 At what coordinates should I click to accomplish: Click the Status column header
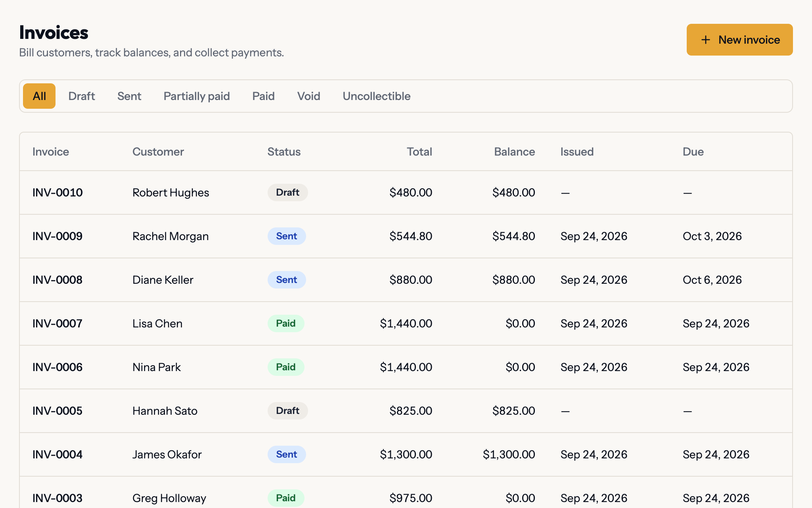coord(284,152)
